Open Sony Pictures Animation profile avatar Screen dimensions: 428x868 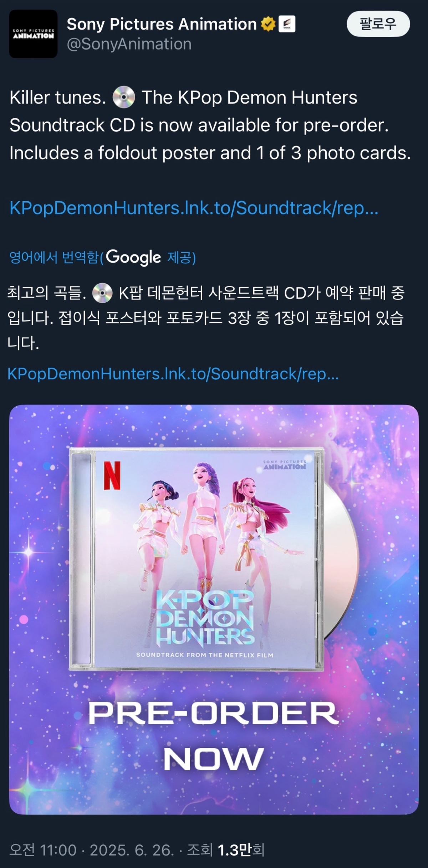pyautogui.click(x=33, y=34)
